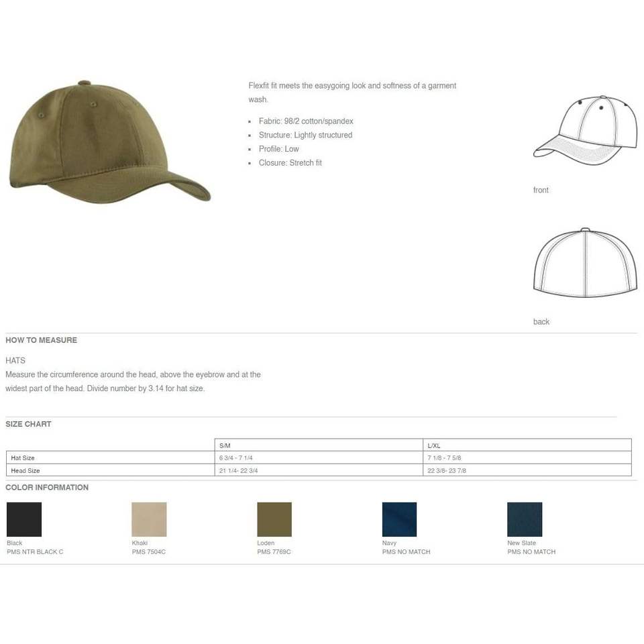Pick the Navy color swatch

coord(399,519)
